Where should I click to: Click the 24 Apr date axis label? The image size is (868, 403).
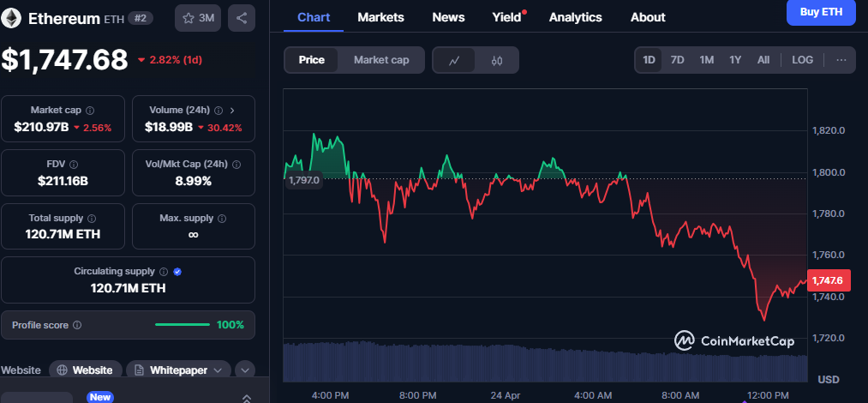505,395
